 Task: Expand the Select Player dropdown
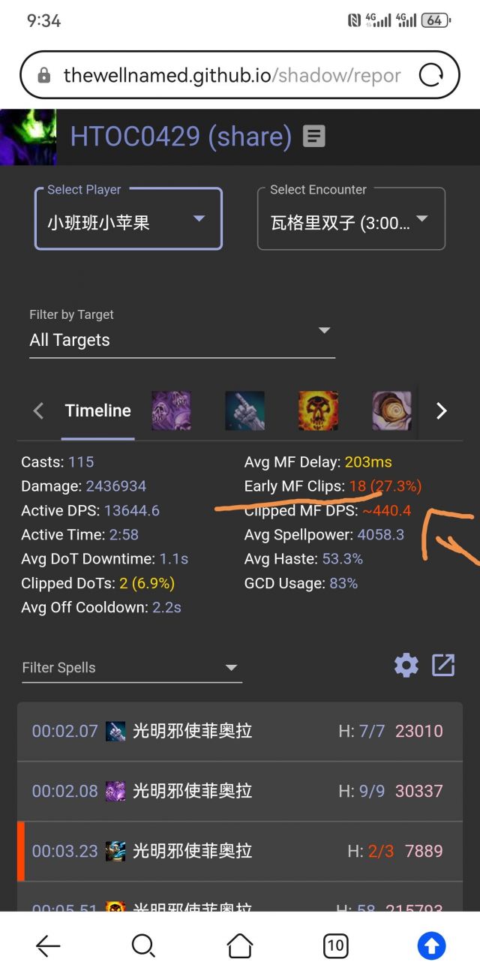coord(128,219)
